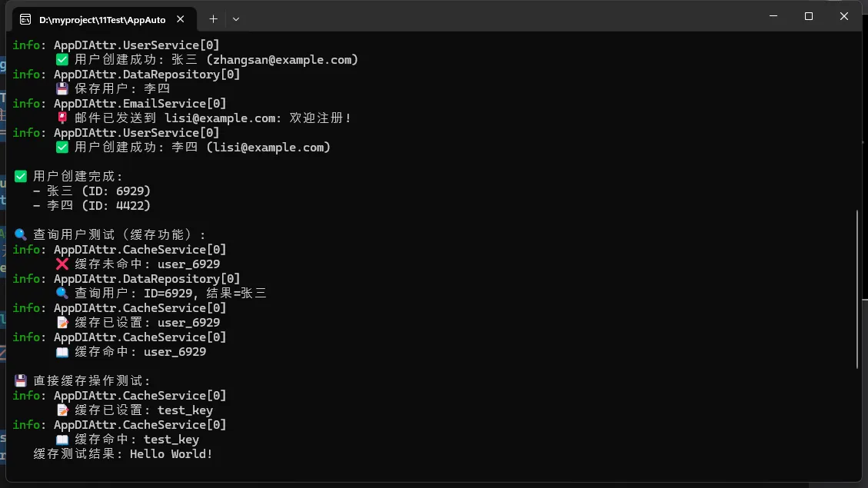This screenshot has height=488, width=868.
Task: Click open book icon beside 缓存命中: test_key
Action: click(62, 440)
